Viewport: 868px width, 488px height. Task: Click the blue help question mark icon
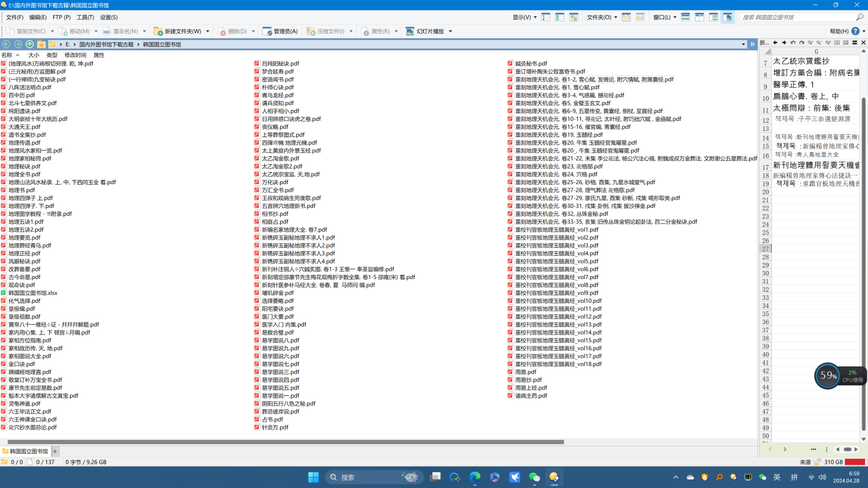[x=855, y=31]
